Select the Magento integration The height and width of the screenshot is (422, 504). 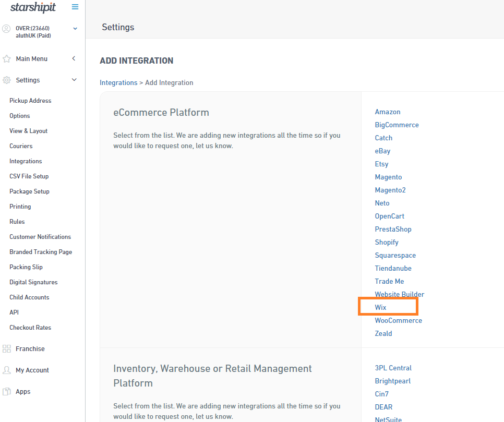[388, 177]
